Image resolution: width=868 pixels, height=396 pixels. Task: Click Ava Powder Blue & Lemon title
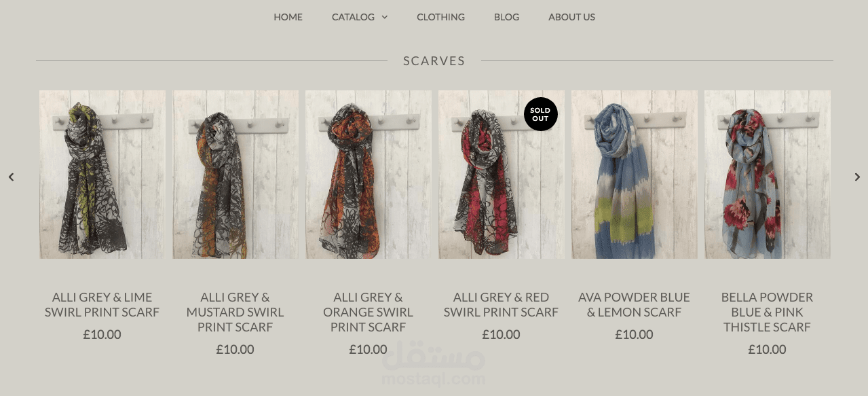pos(635,305)
